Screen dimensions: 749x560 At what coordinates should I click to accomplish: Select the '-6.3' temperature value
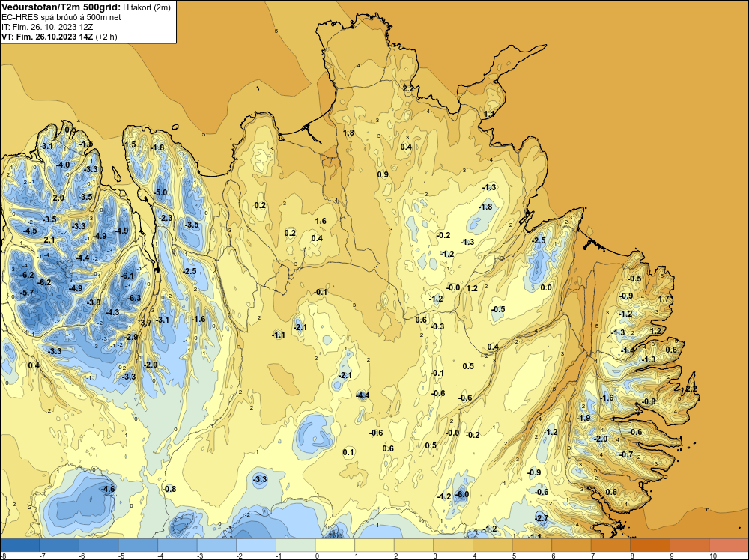[x=134, y=298]
